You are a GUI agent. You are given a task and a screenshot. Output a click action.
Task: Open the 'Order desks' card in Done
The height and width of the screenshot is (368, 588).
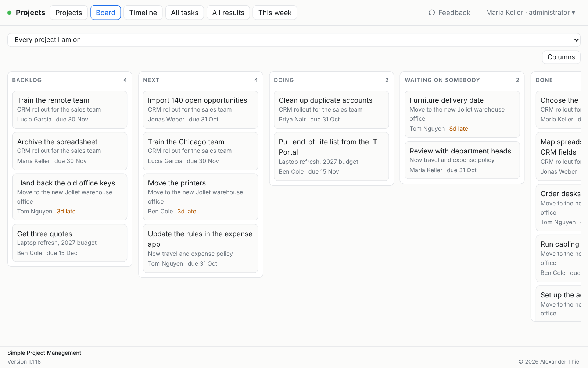559,208
